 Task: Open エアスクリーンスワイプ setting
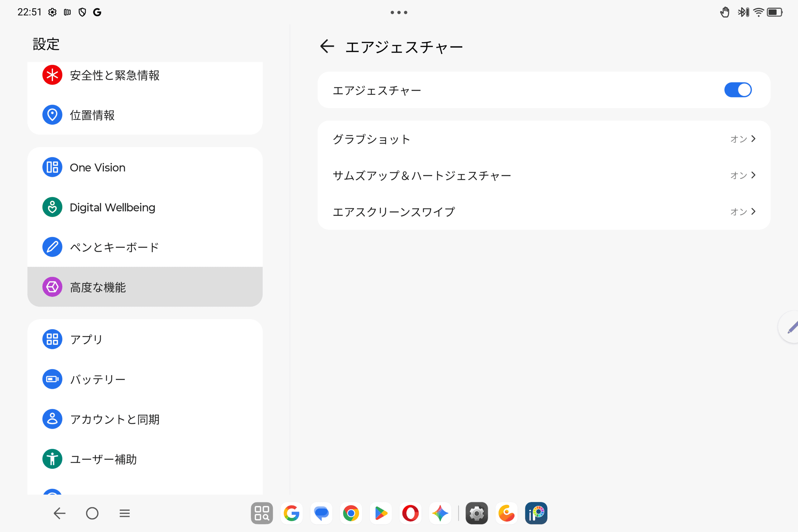pyautogui.click(x=544, y=212)
